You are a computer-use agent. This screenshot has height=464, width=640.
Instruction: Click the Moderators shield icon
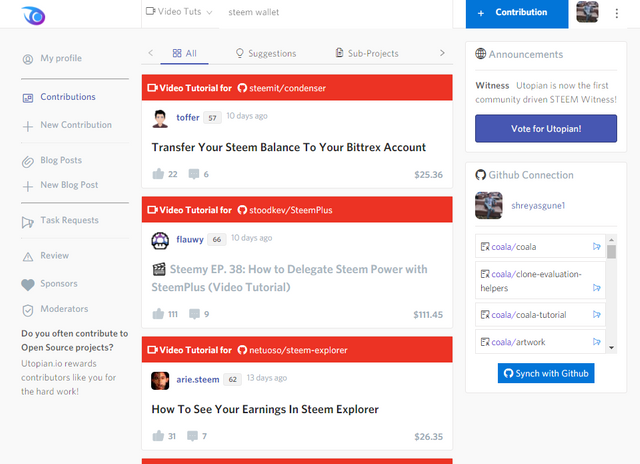pyautogui.click(x=28, y=311)
